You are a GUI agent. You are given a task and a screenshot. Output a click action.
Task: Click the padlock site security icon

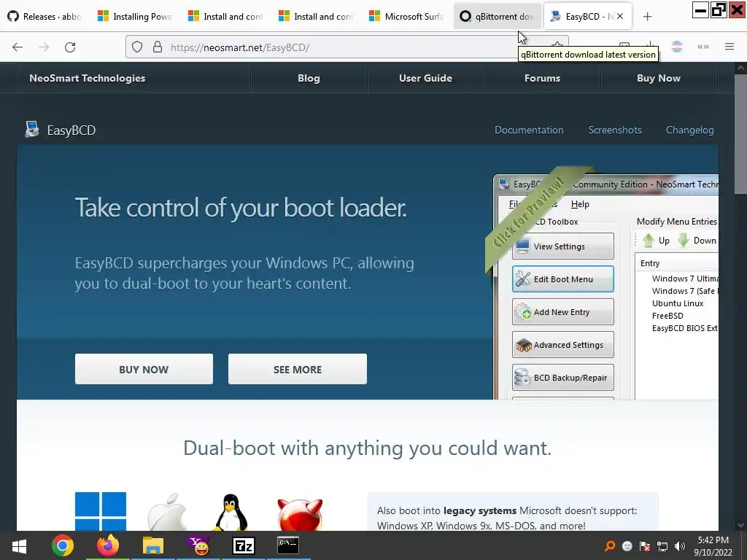[158, 47]
